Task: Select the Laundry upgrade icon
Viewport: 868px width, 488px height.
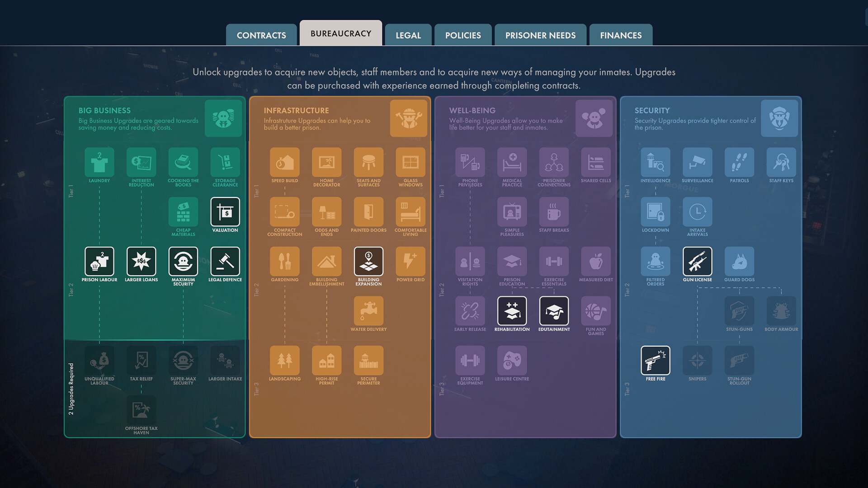Action: pyautogui.click(x=99, y=163)
